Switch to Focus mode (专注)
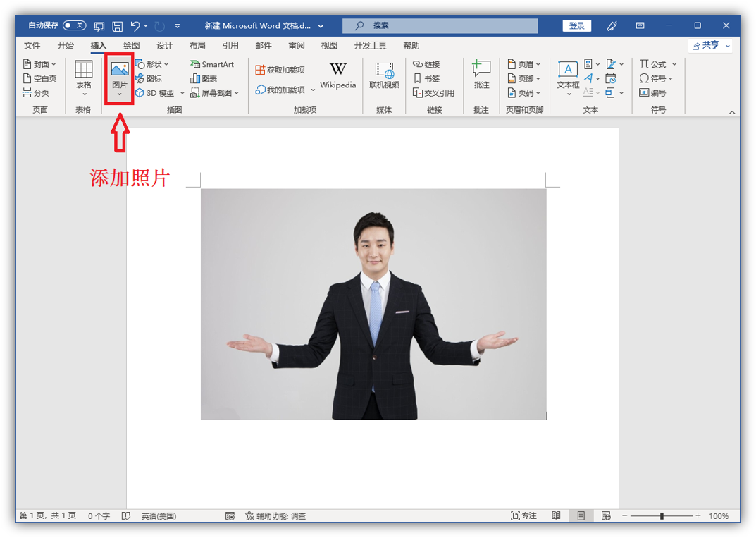Image resolution: width=756 pixels, height=538 pixels. tap(523, 516)
